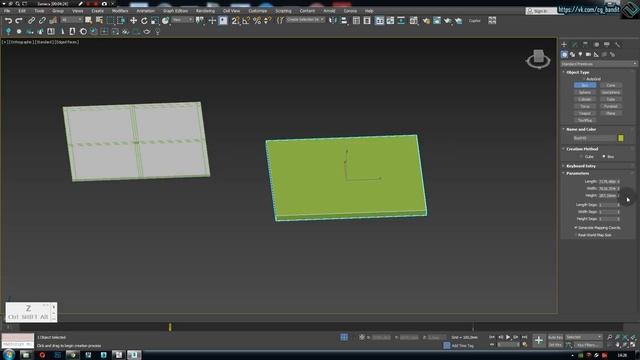640x360 pixels.
Task: Click the Box primitive button
Action: coord(585,85)
